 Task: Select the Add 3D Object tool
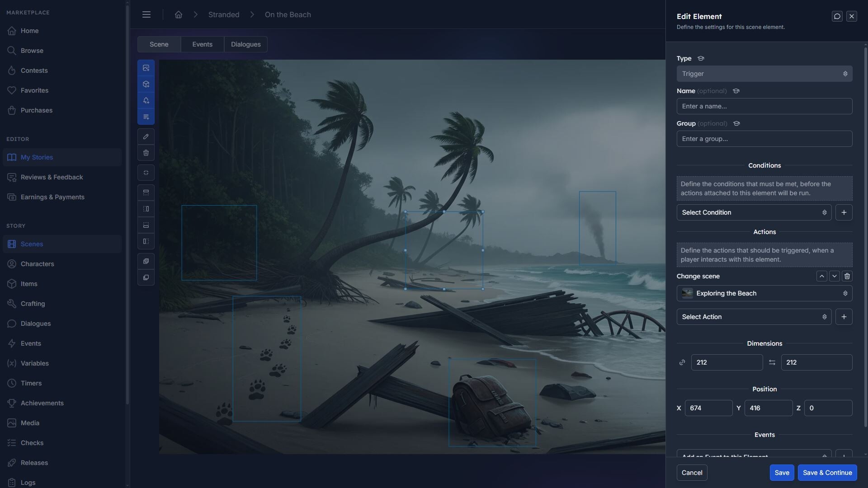pos(146,84)
